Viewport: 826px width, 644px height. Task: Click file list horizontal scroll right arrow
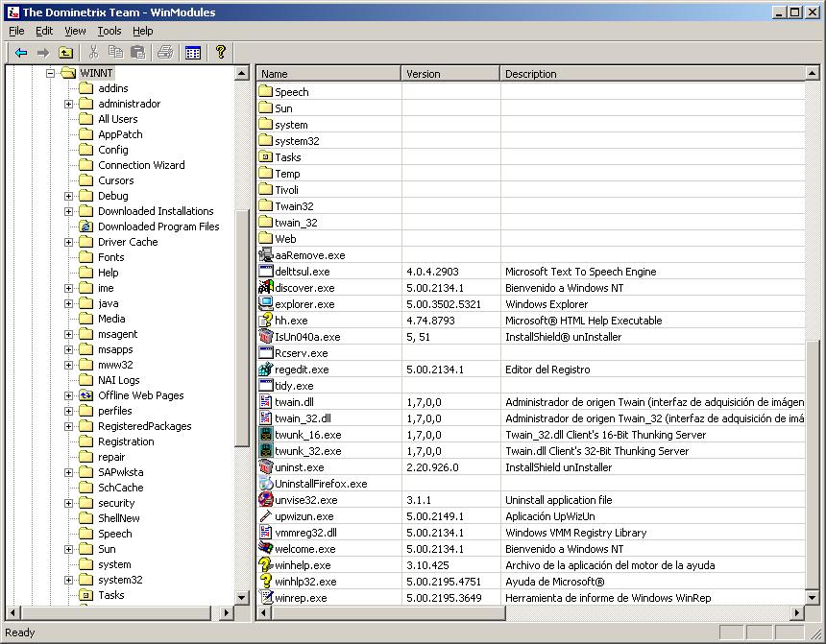click(x=797, y=612)
